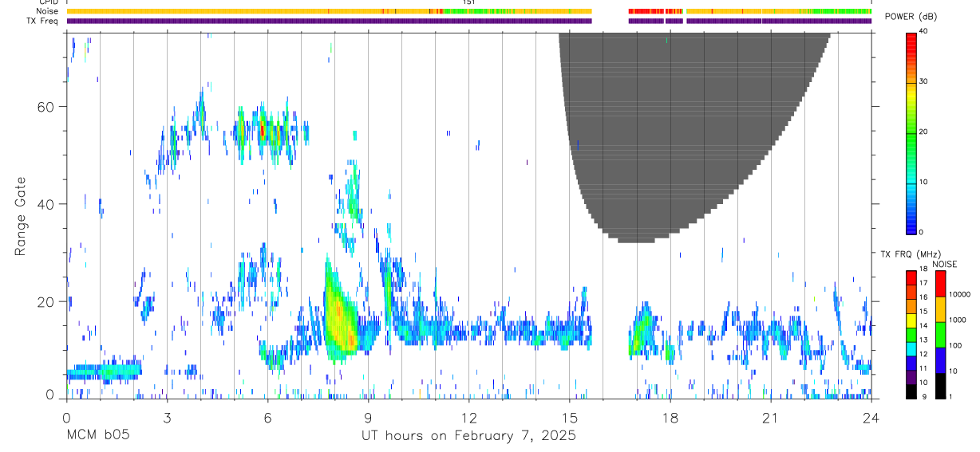This screenshot has height=452, width=980.
Task: Click the UT hours on February 7, 2025 title
Action: point(470,435)
